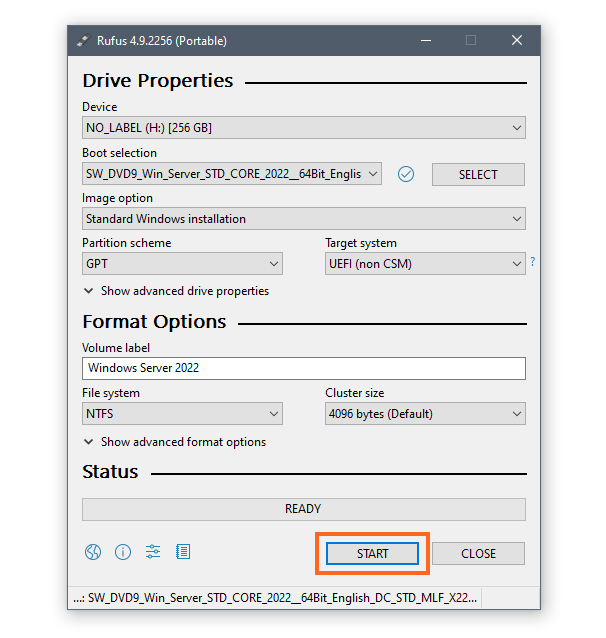
Task: Open the About info icon
Action: pos(123,552)
